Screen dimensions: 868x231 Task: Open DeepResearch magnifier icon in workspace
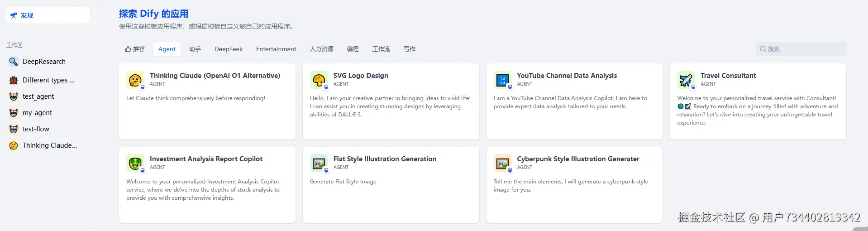[14, 62]
